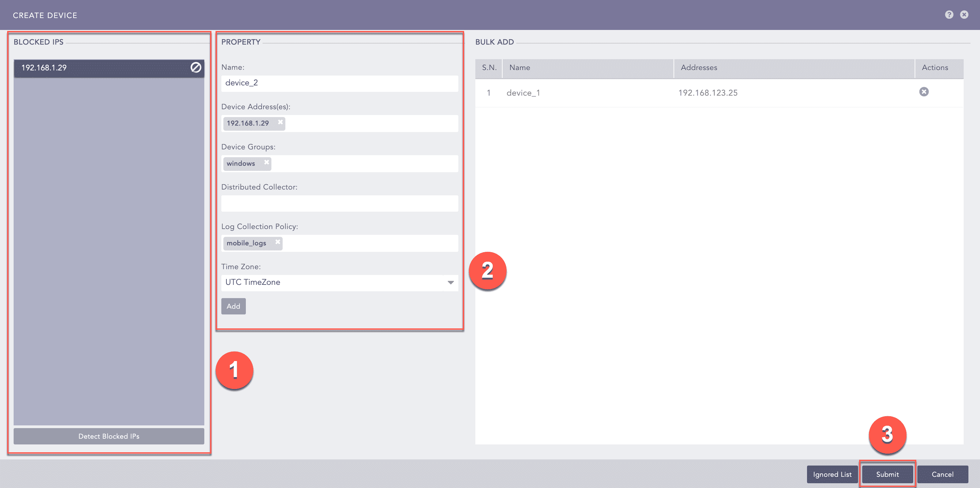Remove the windows device group tag

266,163
